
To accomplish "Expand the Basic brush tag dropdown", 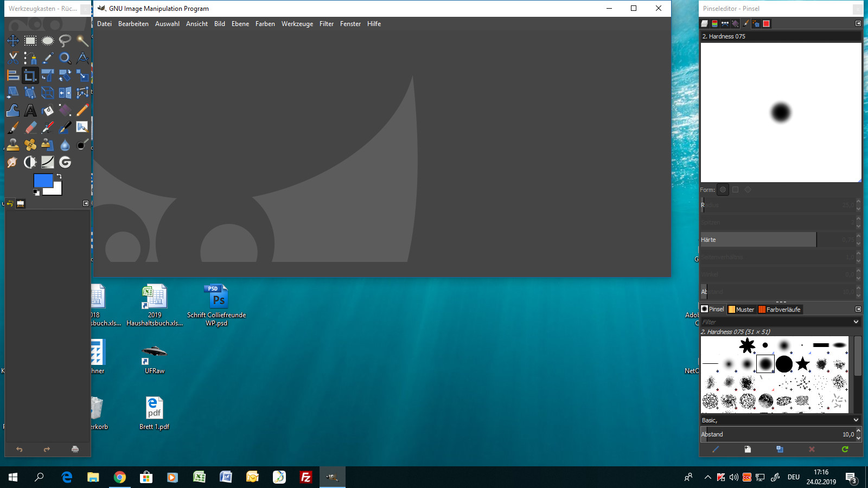I will [856, 420].
